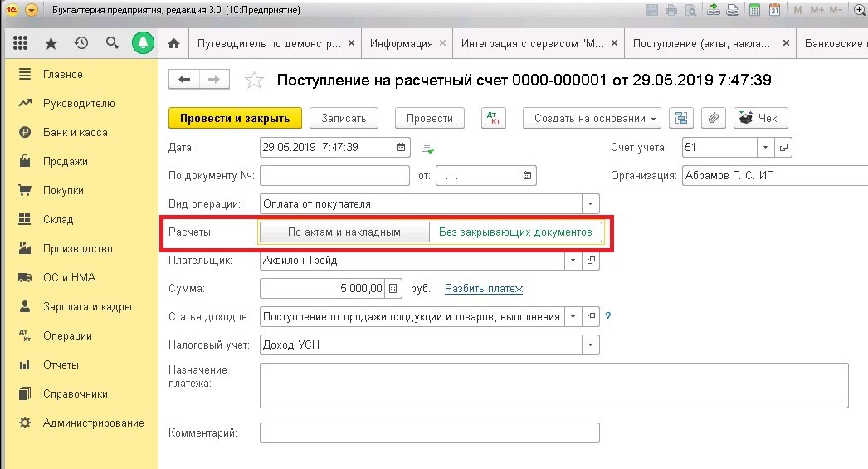This screenshot has width=868, height=469.
Task: Open the History clock icon
Action: tap(81, 43)
